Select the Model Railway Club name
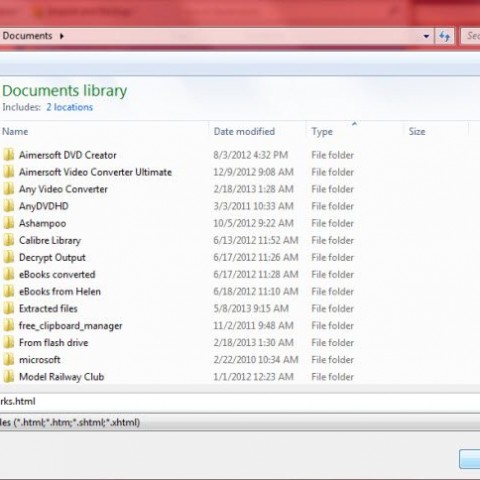This screenshot has width=480, height=480. 62,377
